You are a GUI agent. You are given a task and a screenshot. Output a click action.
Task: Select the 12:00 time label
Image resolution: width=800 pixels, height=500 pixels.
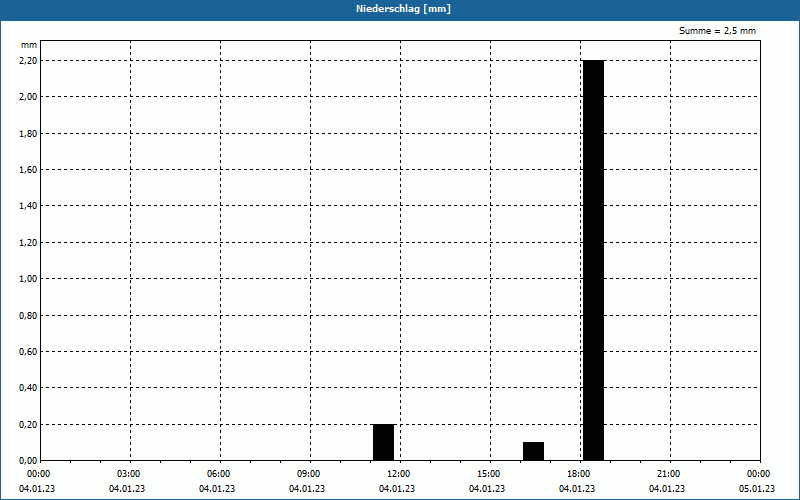(399, 474)
